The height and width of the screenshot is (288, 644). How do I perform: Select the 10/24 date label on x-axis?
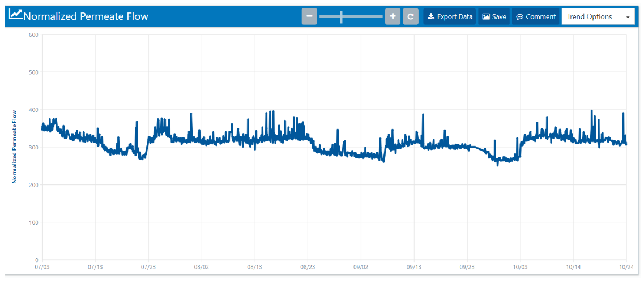625,266
